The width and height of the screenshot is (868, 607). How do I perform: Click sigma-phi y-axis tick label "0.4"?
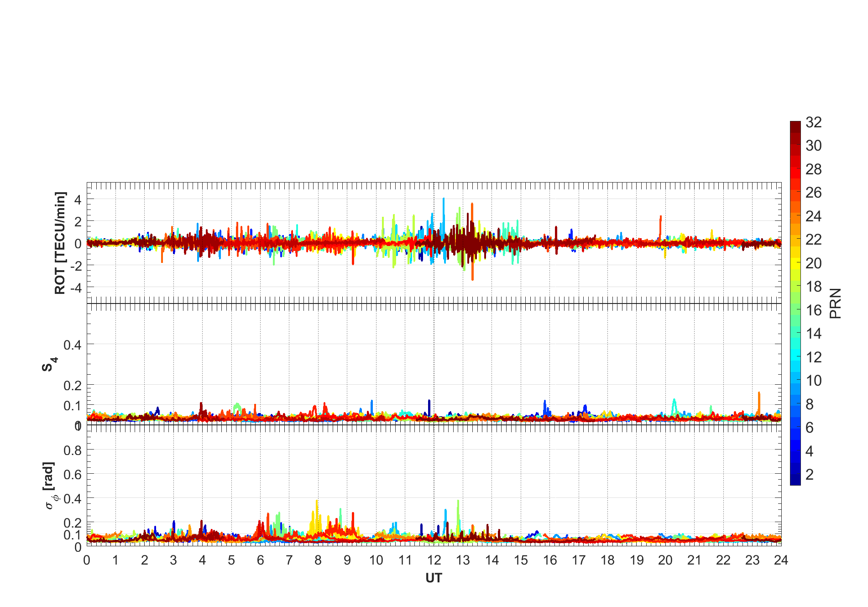(x=73, y=499)
